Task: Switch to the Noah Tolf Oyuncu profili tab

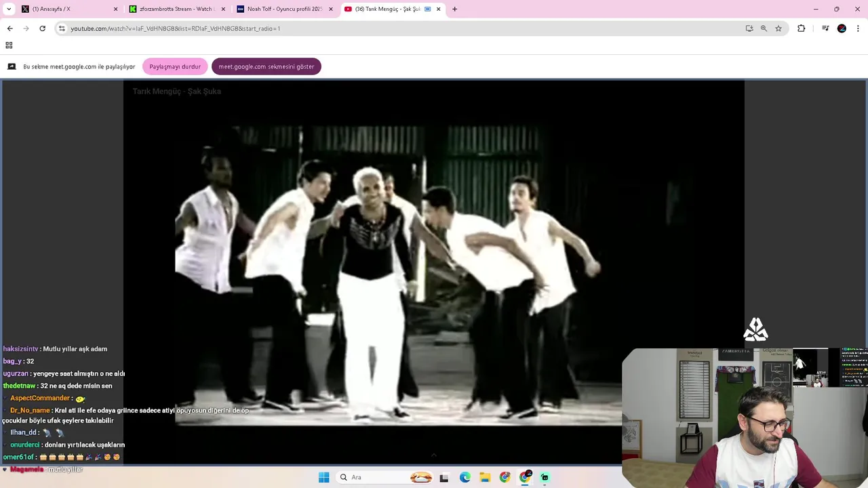Action: [x=283, y=9]
